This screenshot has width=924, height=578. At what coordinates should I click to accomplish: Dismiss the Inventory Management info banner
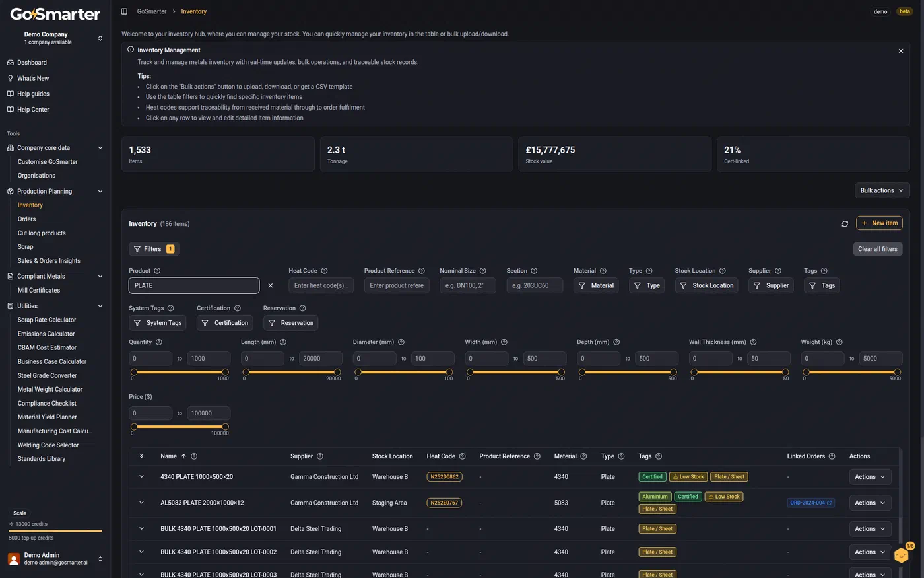tap(901, 51)
